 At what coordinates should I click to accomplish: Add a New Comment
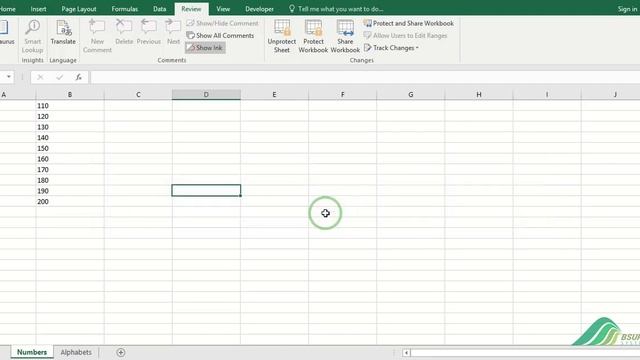tap(97, 36)
